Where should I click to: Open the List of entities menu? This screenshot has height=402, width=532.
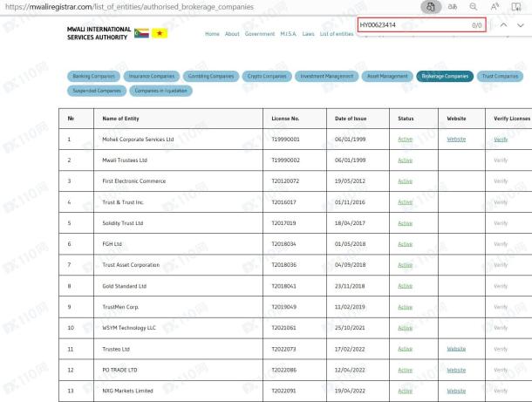(x=337, y=34)
